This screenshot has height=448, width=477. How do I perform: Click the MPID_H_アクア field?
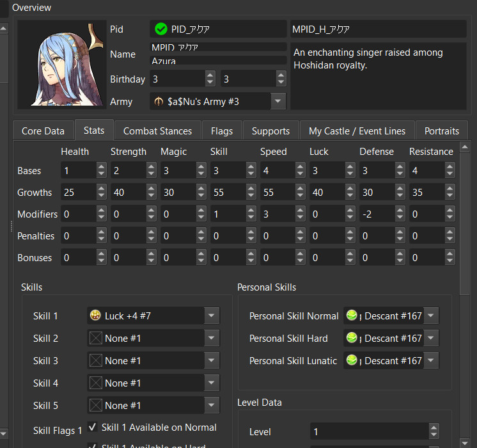pos(379,29)
